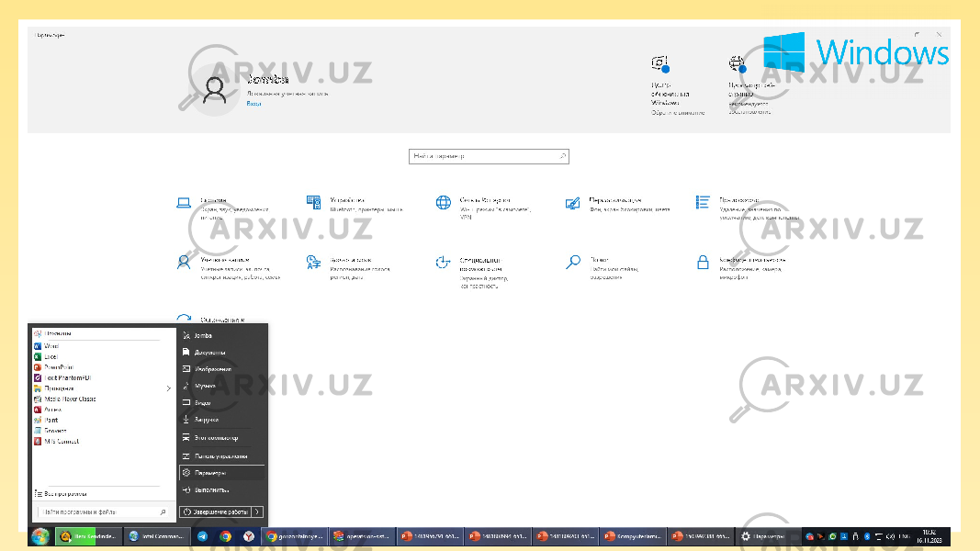Expand shutdown options arrow beside Завершение работы

coord(257,512)
